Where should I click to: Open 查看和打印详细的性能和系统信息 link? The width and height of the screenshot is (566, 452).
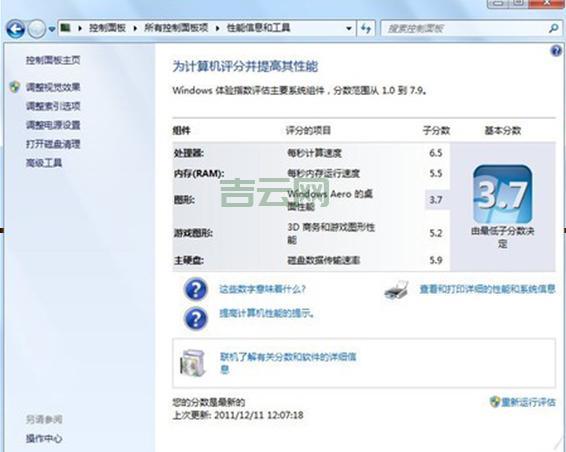pos(488,289)
